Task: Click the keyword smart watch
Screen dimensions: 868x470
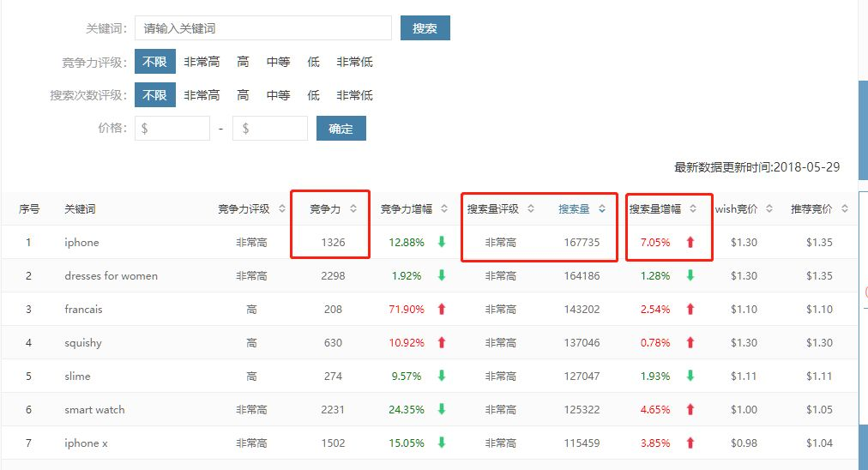Action: pos(94,410)
